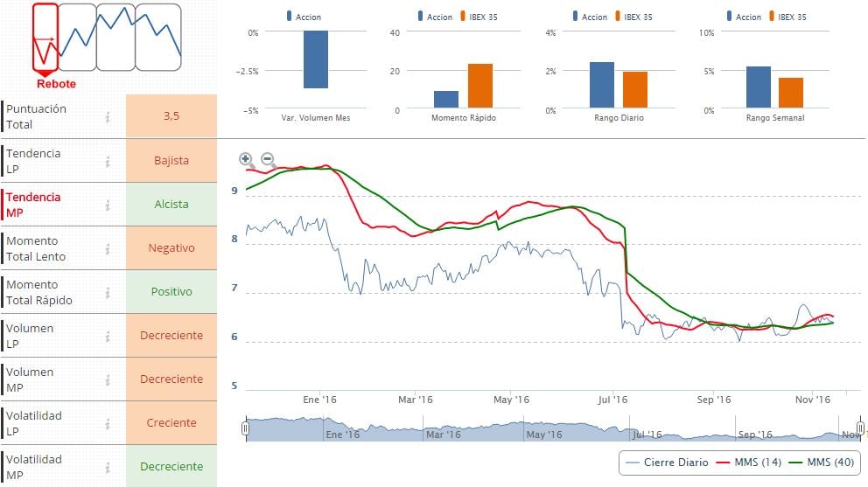Image resolution: width=868 pixels, height=487 pixels.
Task: Click the blue Var. Volumen Mes bar
Action: (x=315, y=59)
